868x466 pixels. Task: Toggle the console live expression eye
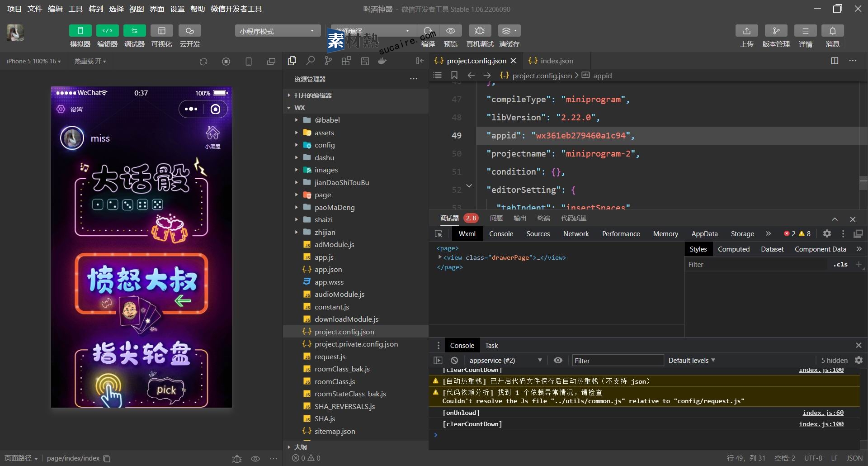click(558, 361)
